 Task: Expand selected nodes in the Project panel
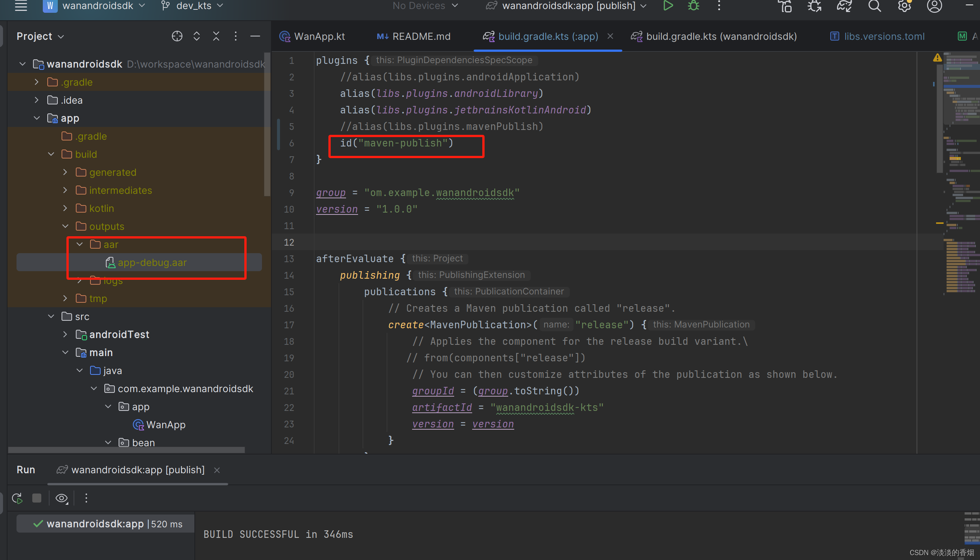click(197, 36)
